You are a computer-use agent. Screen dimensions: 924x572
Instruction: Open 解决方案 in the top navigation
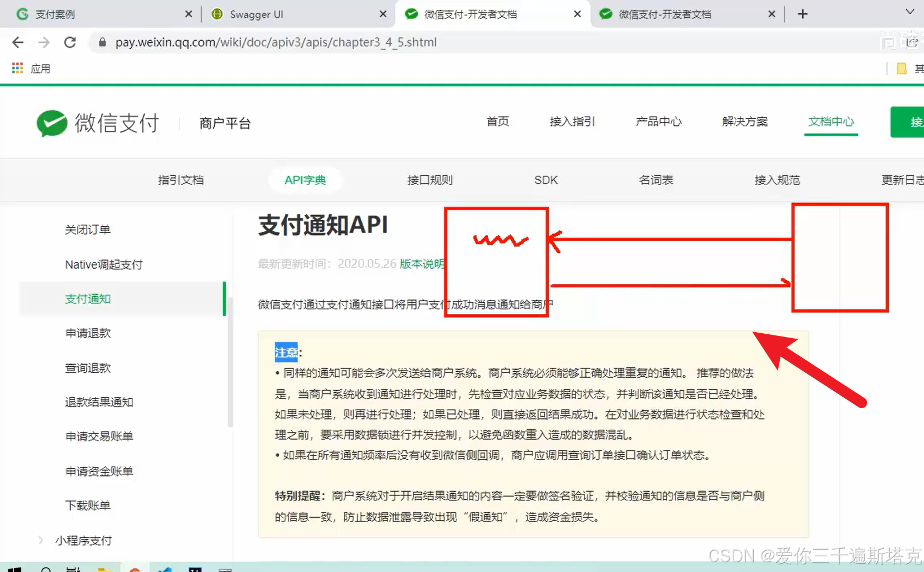(745, 122)
